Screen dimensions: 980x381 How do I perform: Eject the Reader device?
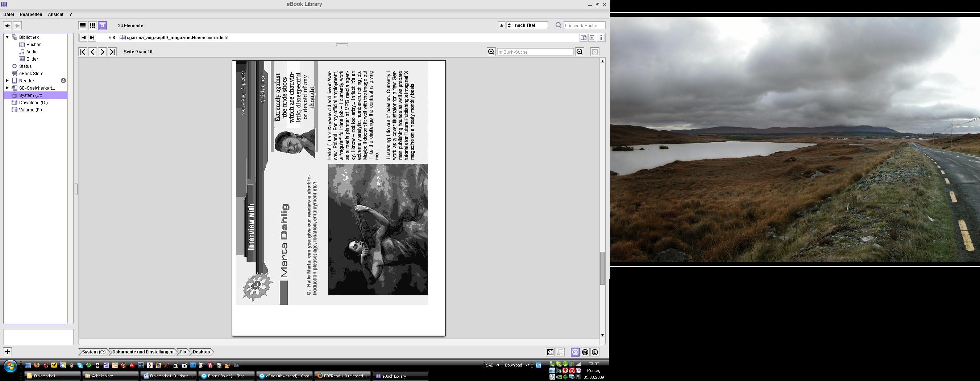point(63,81)
